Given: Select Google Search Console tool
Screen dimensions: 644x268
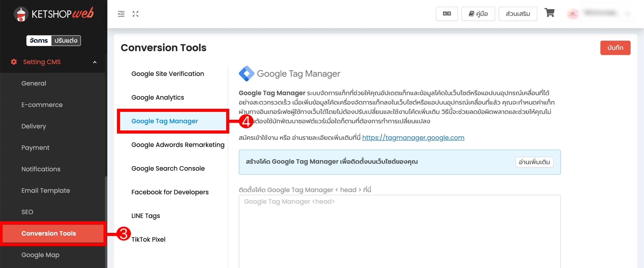Looking at the screenshot, I should [x=168, y=168].
